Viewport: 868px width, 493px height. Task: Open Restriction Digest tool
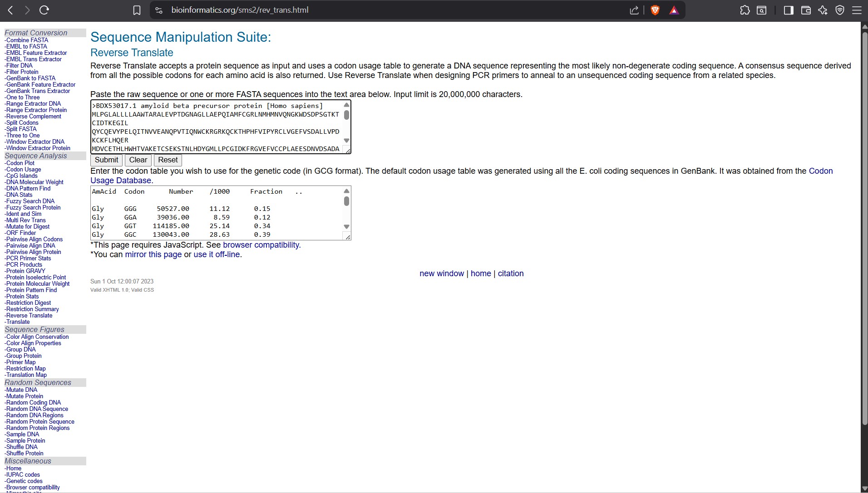point(29,303)
